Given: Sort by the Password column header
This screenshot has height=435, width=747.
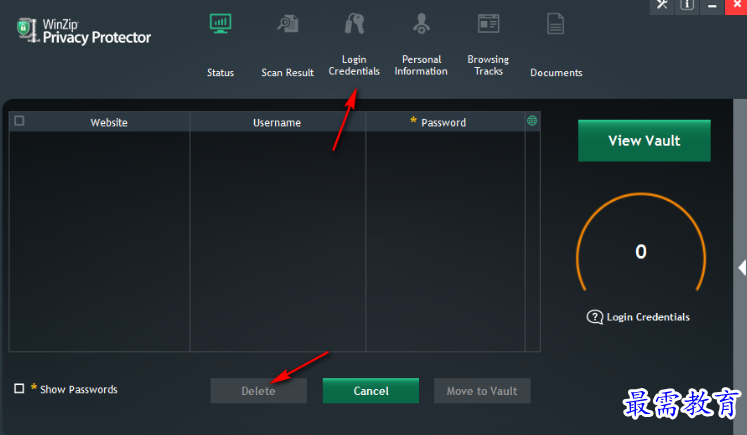Looking at the screenshot, I should 444,122.
